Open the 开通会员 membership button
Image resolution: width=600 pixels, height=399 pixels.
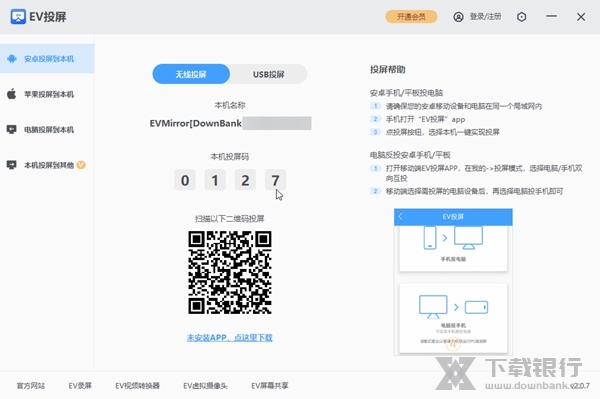tap(411, 17)
